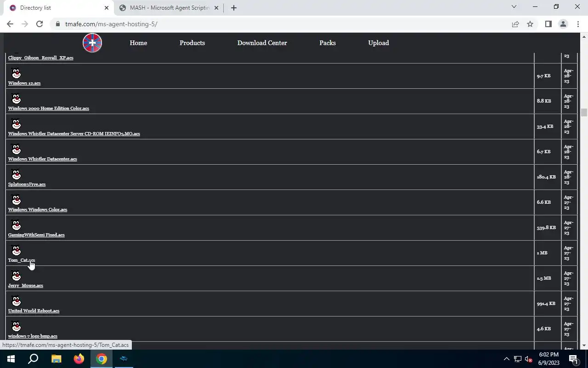Viewport: 588px width, 368px height.
Task: Click the agent icon above Windows Whistler Datacenter Server CD-ROM file
Action: [x=16, y=124]
